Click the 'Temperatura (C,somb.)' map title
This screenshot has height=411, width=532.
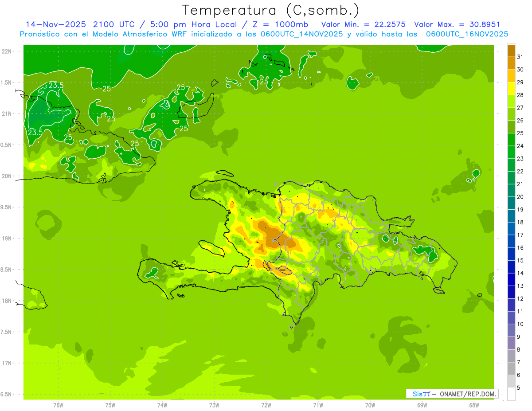270,10
